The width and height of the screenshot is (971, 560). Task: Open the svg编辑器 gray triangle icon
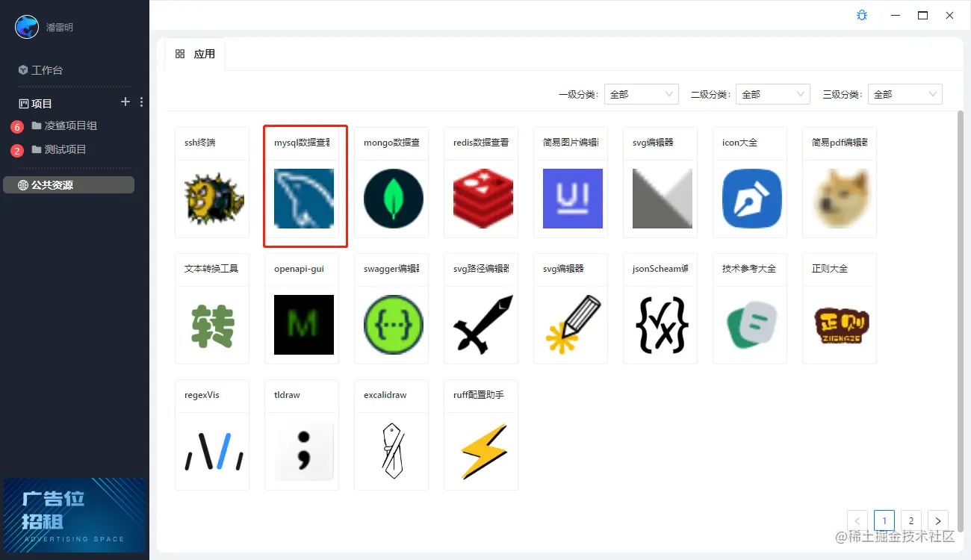point(663,199)
